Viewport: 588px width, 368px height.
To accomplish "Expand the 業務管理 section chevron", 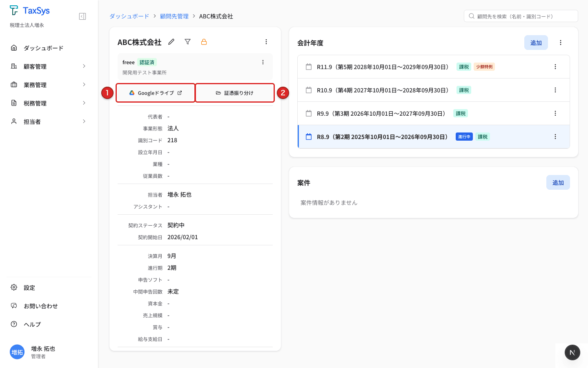I will 84,85.
